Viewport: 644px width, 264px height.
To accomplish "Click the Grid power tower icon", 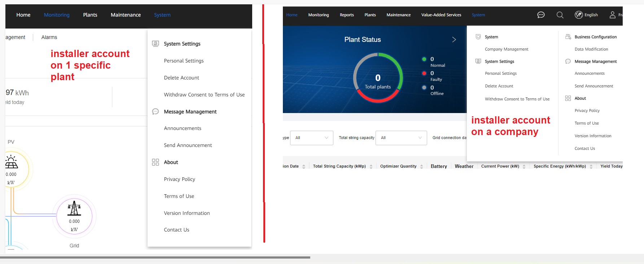I will coord(74,208).
